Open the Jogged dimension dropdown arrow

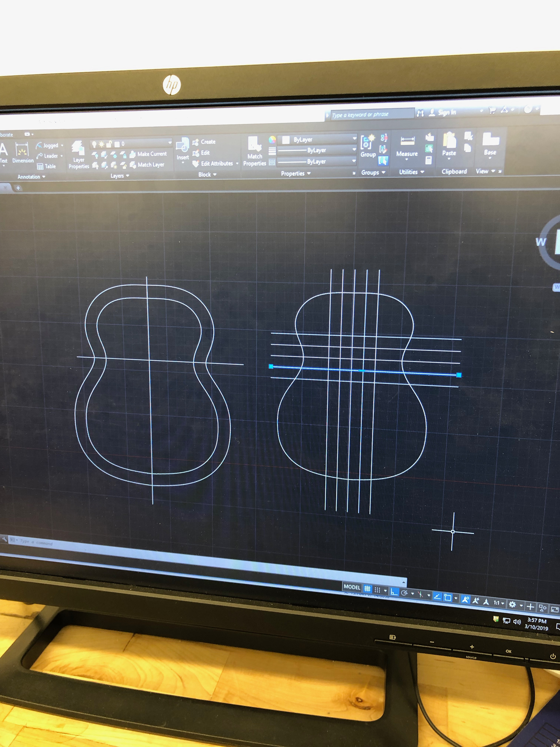62,145
